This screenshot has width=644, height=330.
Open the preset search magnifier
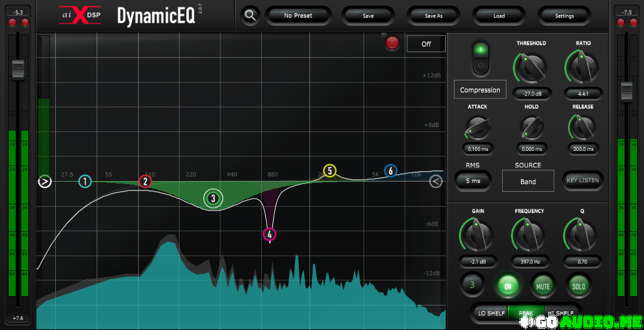click(250, 16)
